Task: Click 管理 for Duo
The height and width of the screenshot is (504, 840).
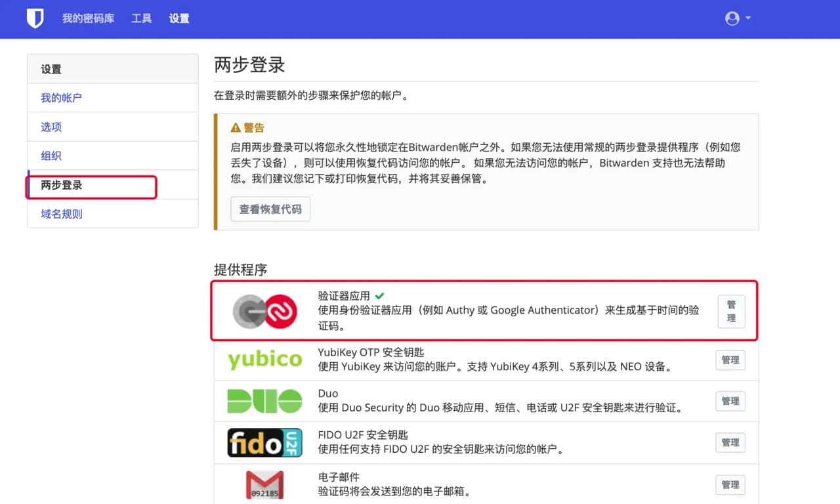Action: click(x=730, y=401)
